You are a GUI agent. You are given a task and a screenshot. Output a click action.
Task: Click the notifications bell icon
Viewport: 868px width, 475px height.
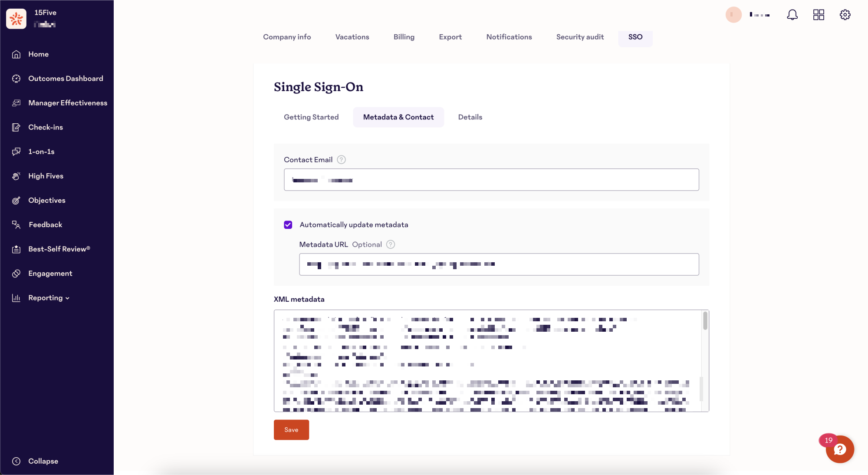tap(792, 14)
